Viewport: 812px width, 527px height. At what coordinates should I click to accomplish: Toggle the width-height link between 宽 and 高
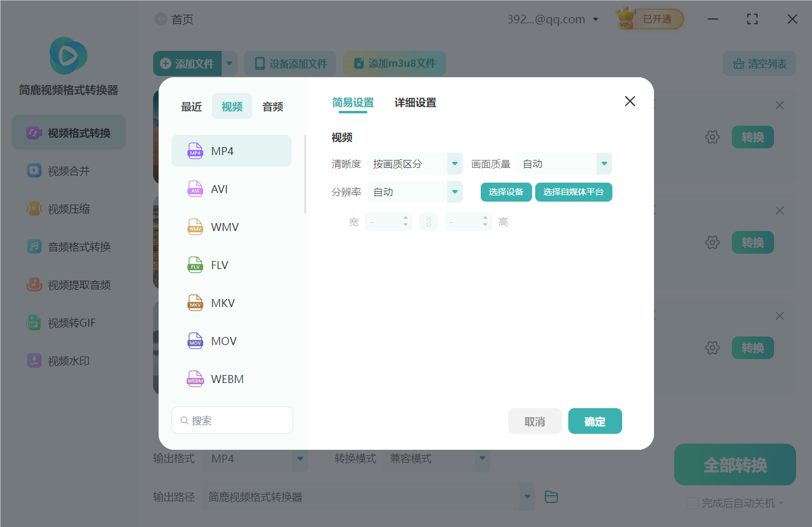pos(429,221)
